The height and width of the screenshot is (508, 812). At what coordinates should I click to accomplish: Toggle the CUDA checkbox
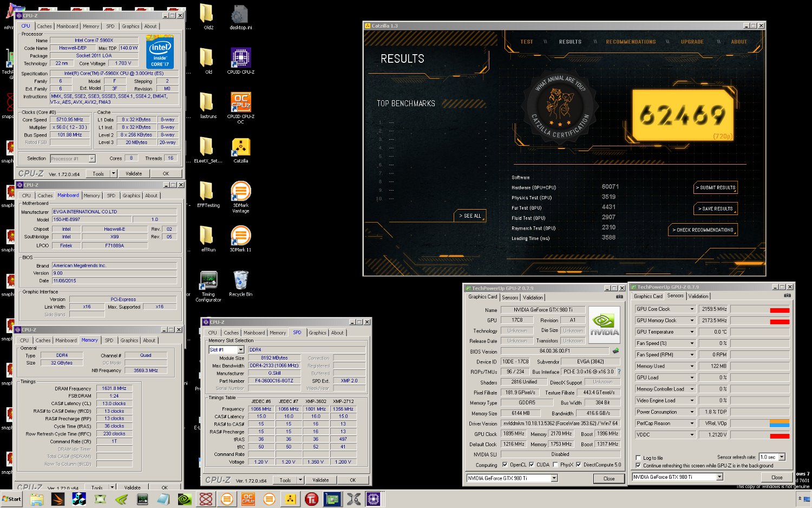click(532, 465)
